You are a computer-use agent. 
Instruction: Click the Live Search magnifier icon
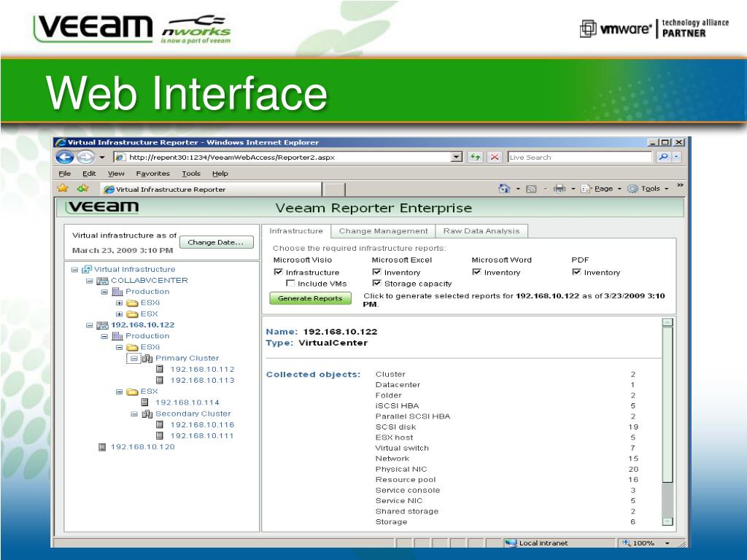(662, 157)
